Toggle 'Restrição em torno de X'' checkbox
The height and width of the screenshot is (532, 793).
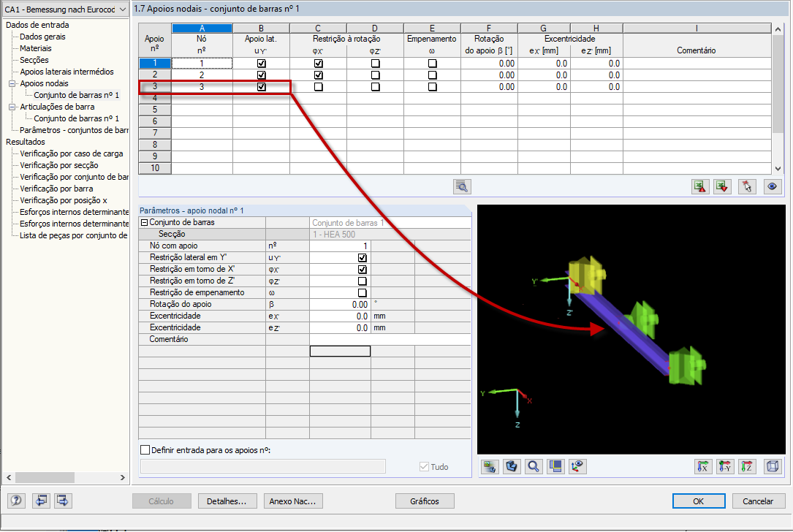coord(362,270)
